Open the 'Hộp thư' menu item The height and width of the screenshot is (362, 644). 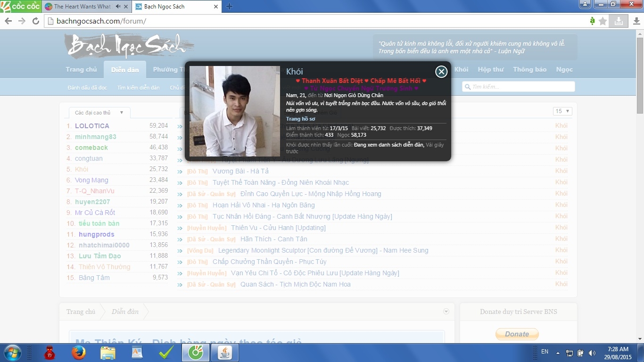(490, 69)
